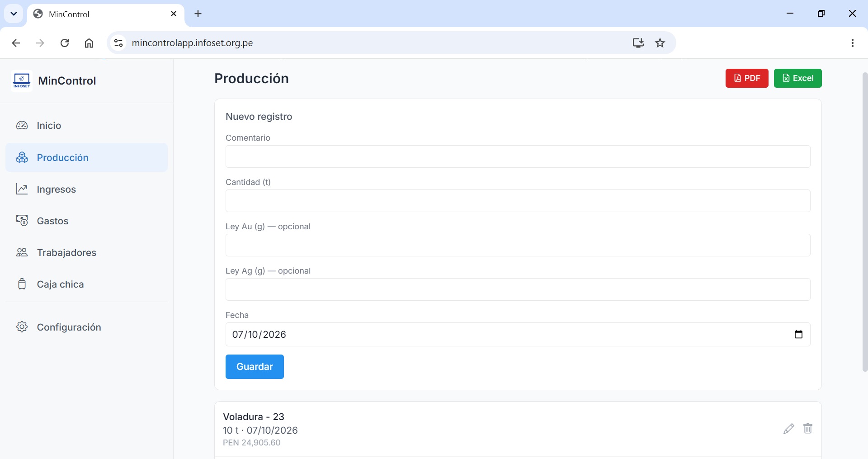Export production to Excel
The width and height of the screenshot is (868, 459).
(797, 78)
